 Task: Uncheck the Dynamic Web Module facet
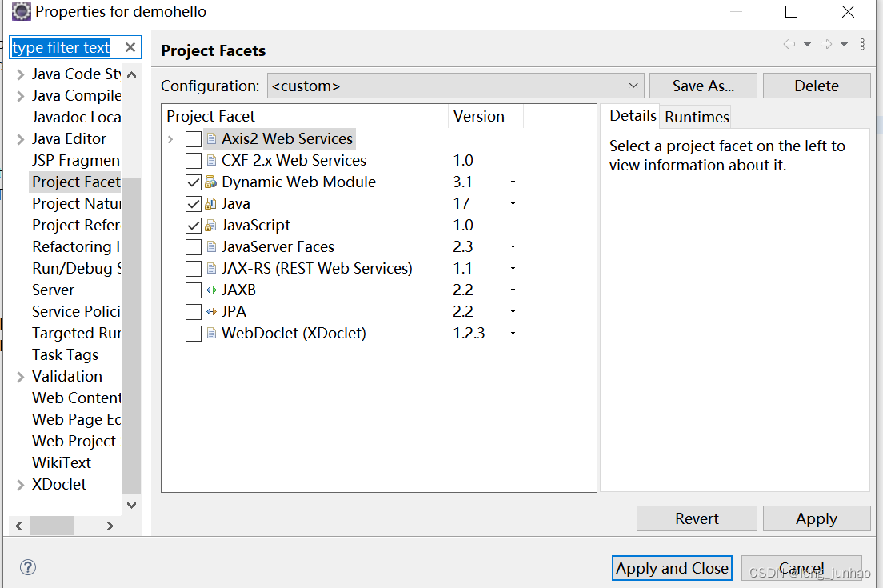click(x=193, y=182)
